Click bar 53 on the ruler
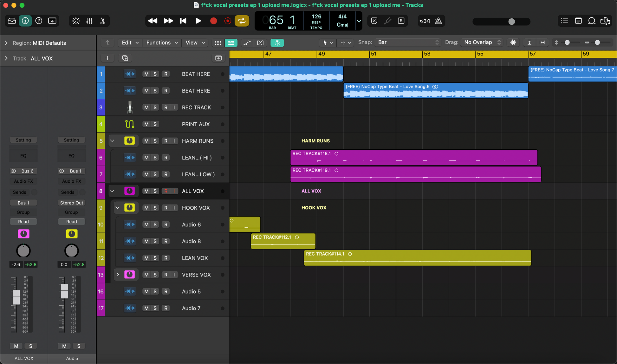The height and width of the screenshot is (364, 617). 427,54
